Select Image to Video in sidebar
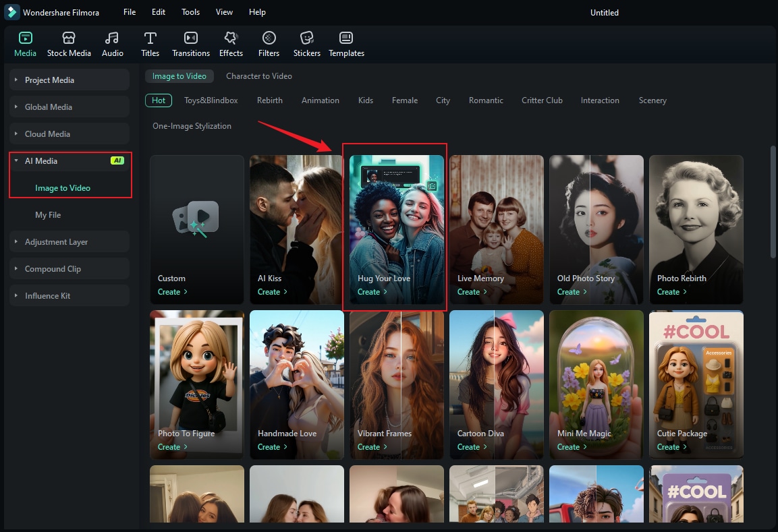Image resolution: width=778 pixels, height=532 pixels. pos(63,188)
